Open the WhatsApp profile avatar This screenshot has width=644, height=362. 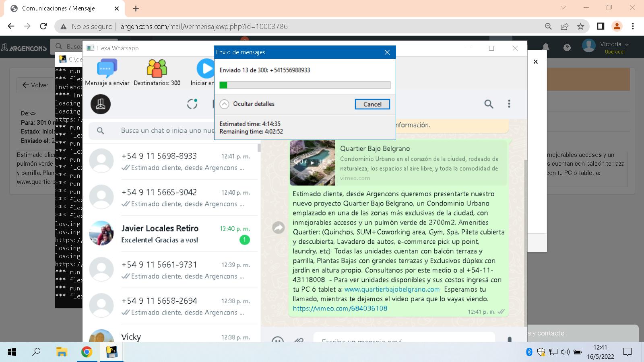click(101, 104)
